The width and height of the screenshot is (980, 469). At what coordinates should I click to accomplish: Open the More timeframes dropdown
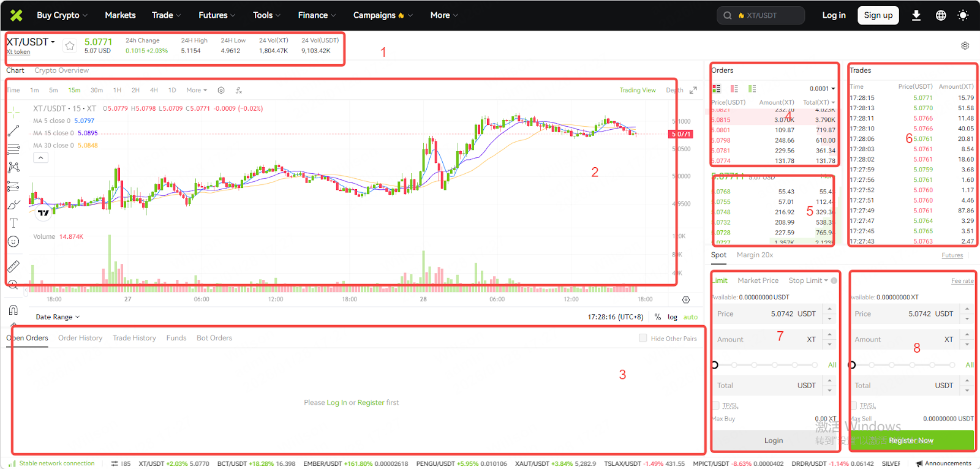pyautogui.click(x=197, y=90)
